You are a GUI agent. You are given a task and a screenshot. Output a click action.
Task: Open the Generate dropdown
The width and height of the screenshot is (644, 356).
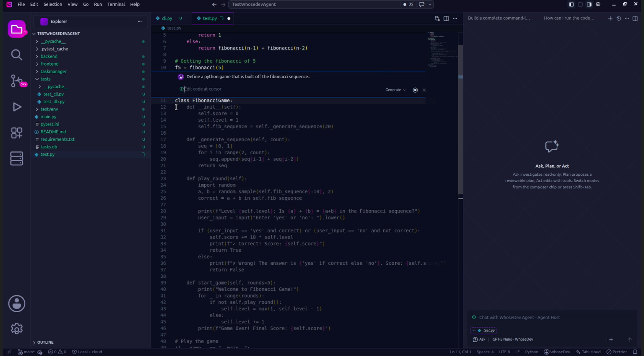tap(395, 90)
